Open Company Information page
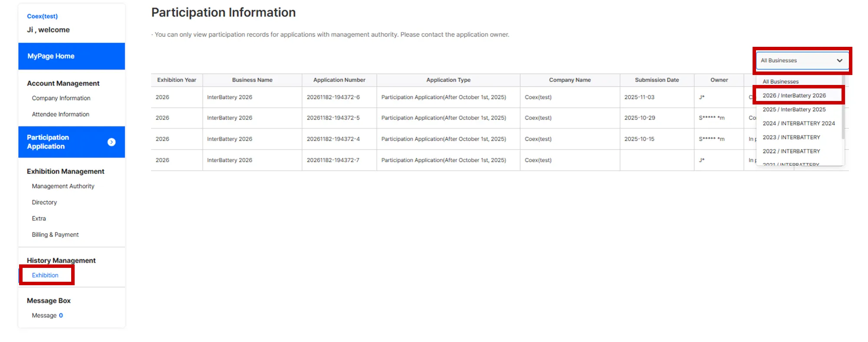868x342 pixels. point(61,98)
